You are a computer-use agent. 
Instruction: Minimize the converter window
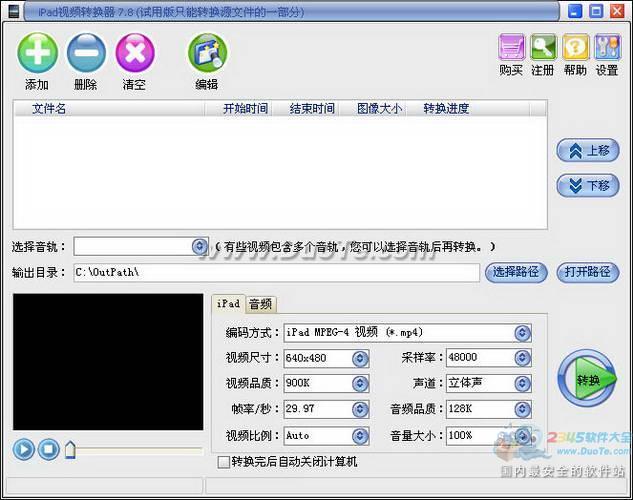tap(575, 11)
